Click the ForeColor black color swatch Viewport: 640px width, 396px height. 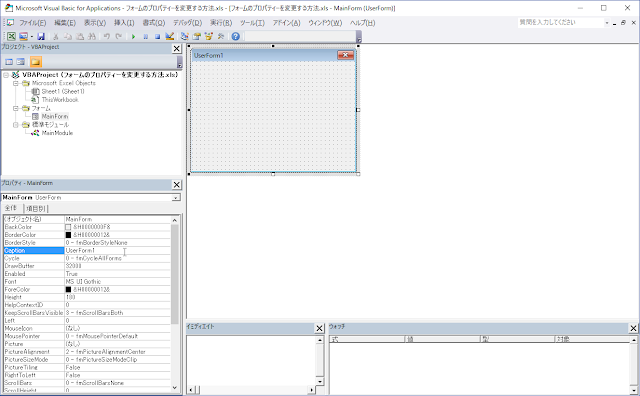pos(68,289)
